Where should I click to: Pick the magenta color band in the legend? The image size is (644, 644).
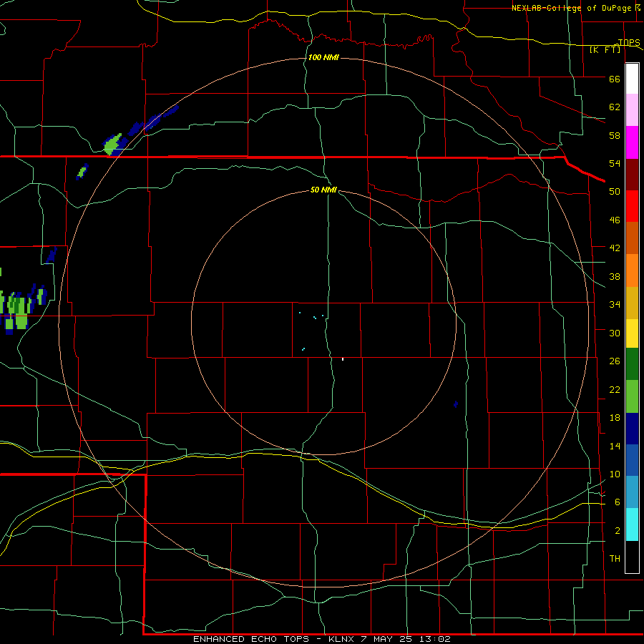(x=632, y=142)
